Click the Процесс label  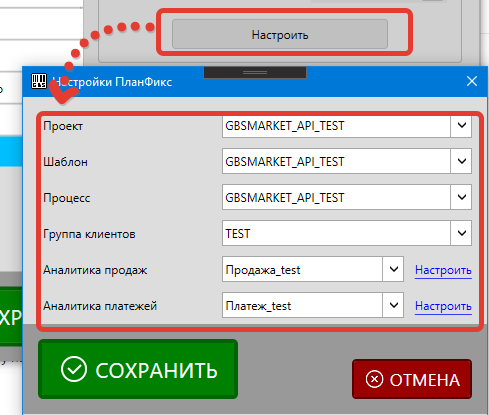click(67, 198)
